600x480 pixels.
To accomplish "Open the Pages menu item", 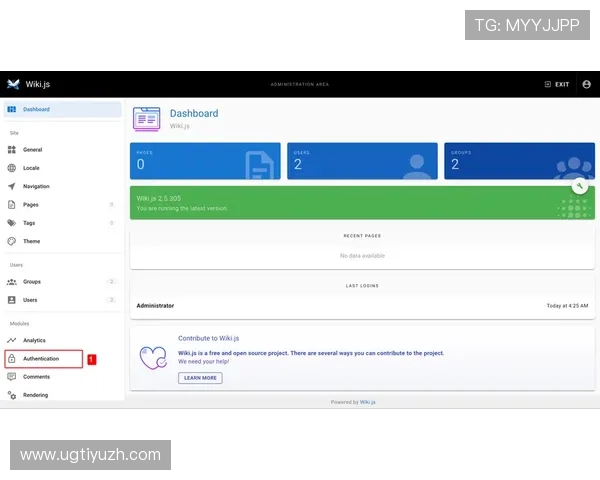I will 31,204.
